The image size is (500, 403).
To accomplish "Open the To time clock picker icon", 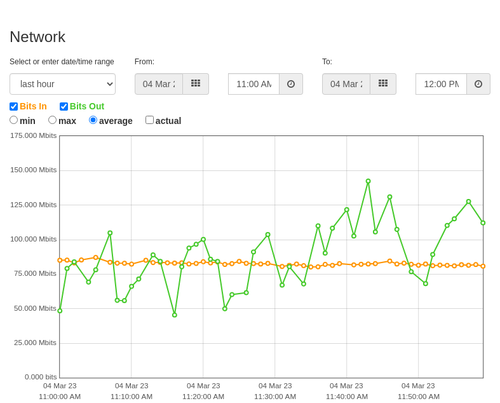I will (478, 84).
